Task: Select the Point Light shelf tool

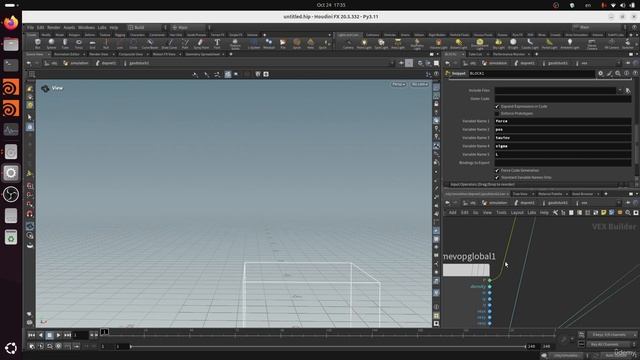Action: 364,43
